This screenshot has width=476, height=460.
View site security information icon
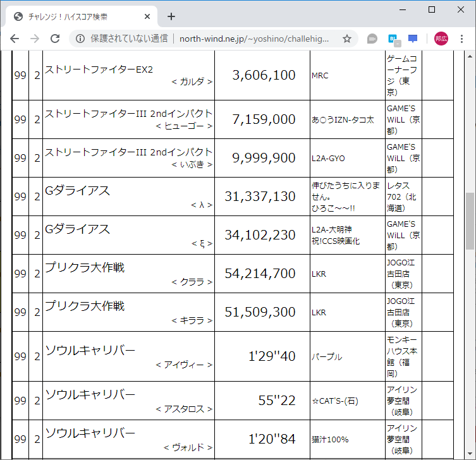pyautogui.click(x=80, y=39)
